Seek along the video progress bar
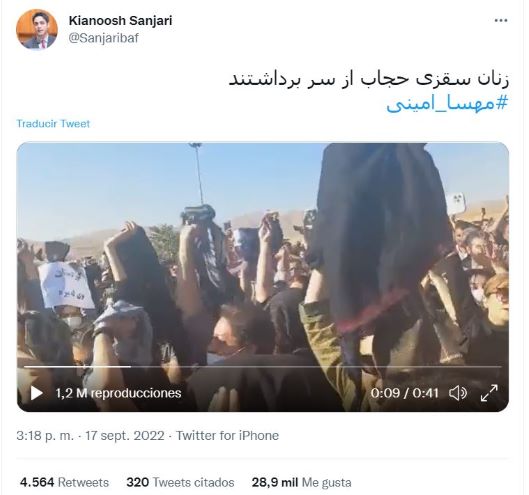This screenshot has width=529, height=495. (263, 366)
